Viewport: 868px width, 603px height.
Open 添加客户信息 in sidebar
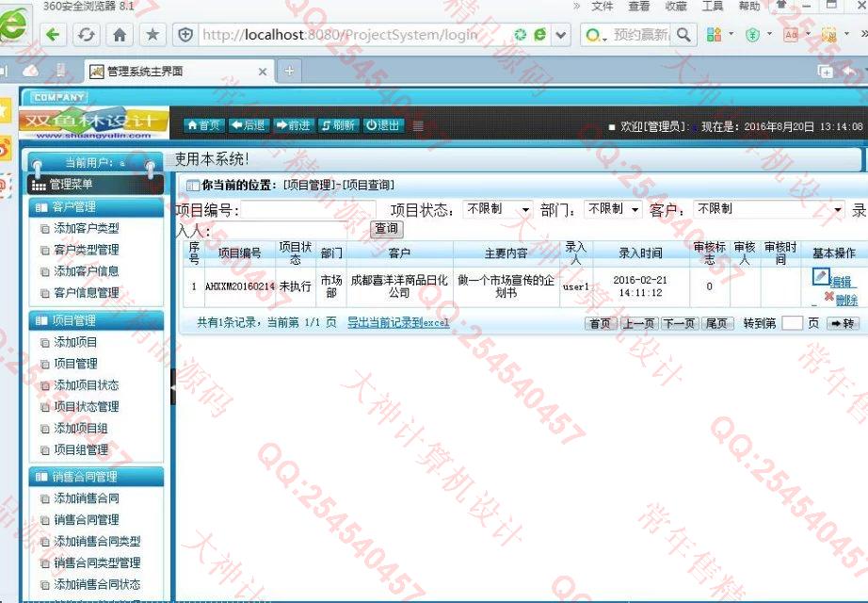[x=86, y=271]
